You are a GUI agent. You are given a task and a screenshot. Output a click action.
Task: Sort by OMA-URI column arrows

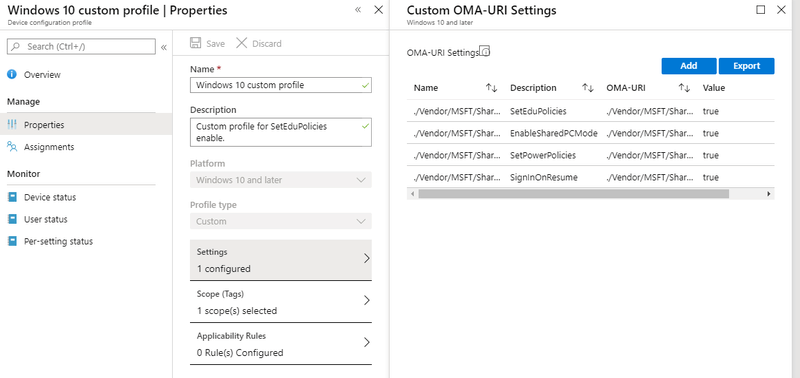point(684,88)
